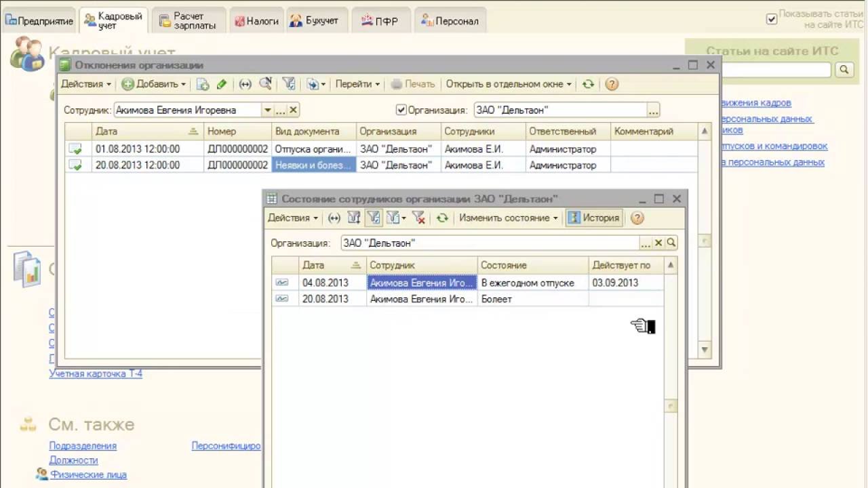The height and width of the screenshot is (488, 868).
Task: Switch to the Бухучет tab
Action: tap(316, 21)
